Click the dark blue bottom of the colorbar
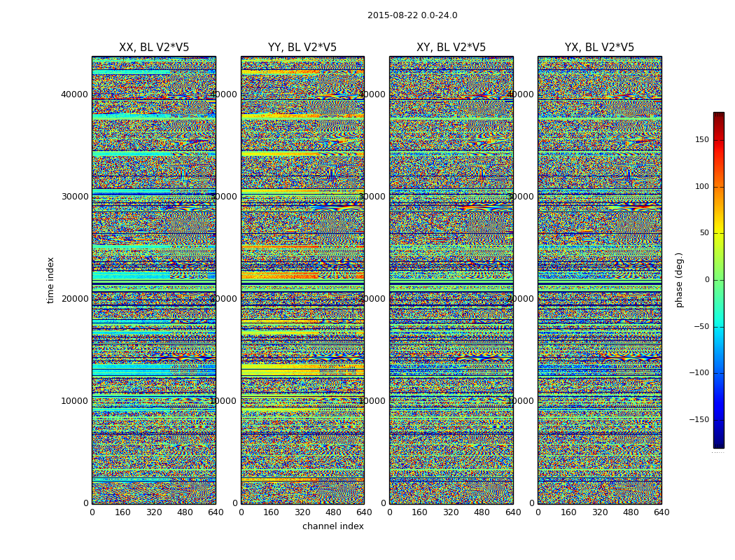The width and height of the screenshot is (735, 560). (x=718, y=444)
